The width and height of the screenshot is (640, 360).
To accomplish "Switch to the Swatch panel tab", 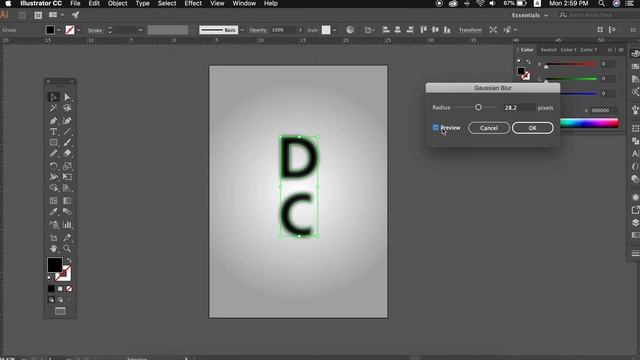I will [549, 50].
